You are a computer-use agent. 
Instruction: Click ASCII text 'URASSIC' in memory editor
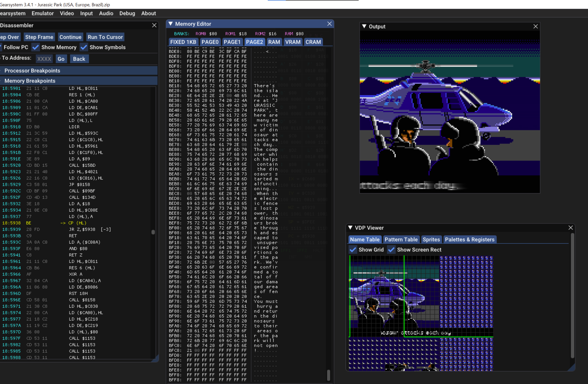pos(264,105)
